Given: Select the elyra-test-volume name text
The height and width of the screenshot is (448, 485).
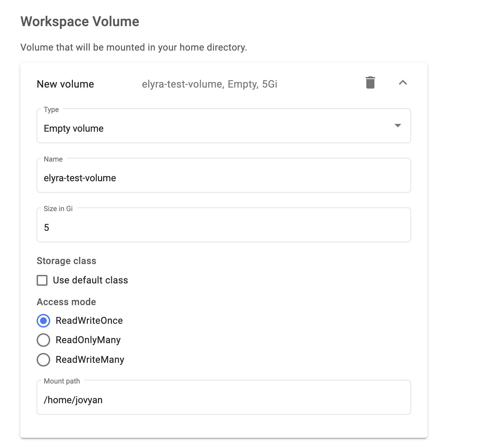Looking at the screenshot, I should [x=79, y=177].
